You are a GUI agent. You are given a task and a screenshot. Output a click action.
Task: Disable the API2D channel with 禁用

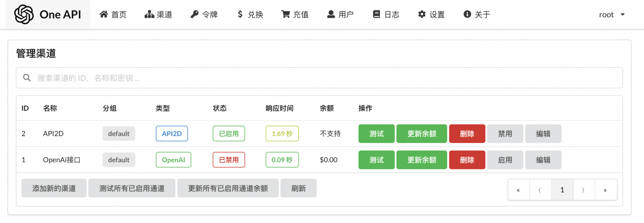[x=505, y=134]
